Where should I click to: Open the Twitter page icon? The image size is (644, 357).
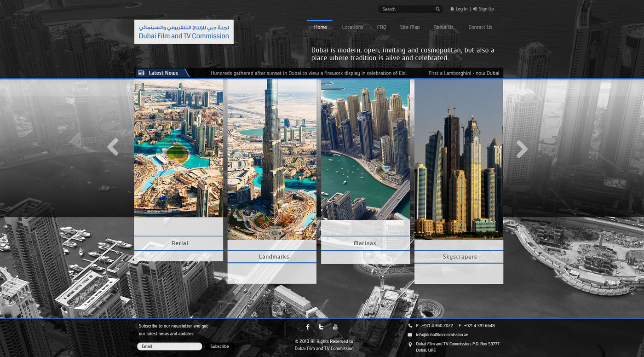coord(321,327)
